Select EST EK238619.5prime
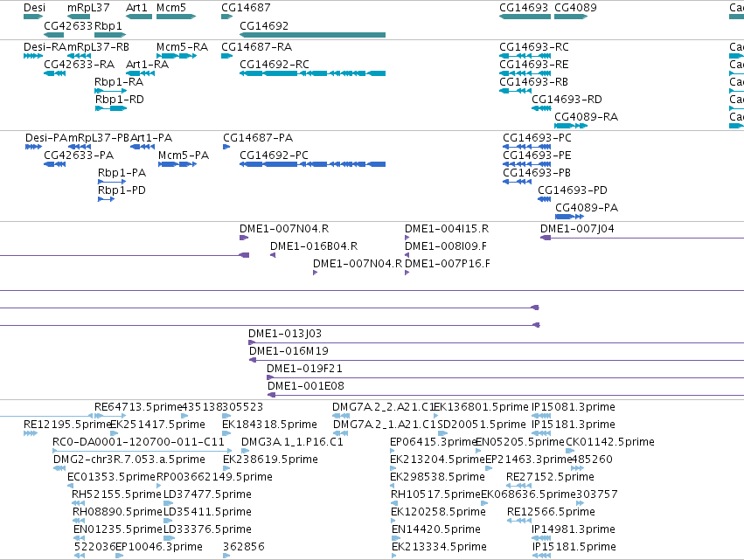 [226, 468]
